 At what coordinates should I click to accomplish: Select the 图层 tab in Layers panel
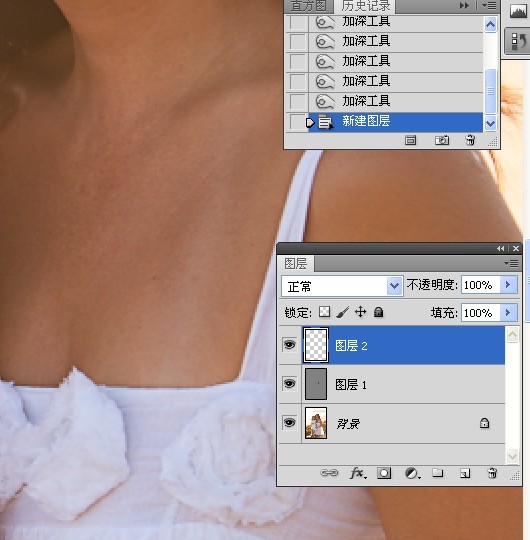pyautogui.click(x=295, y=264)
